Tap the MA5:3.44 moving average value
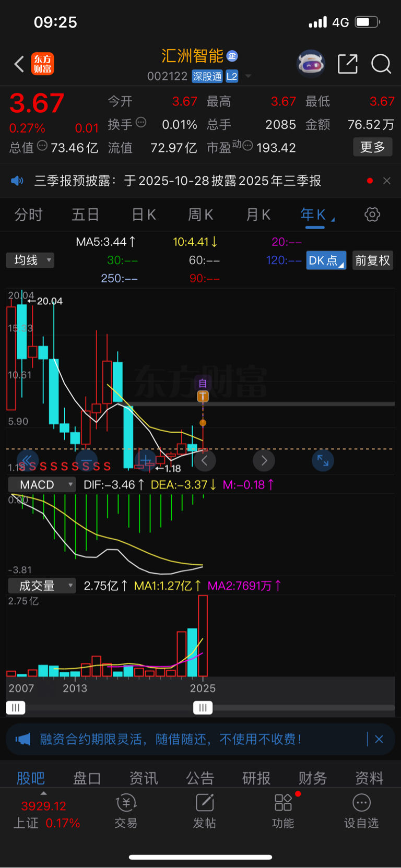401x868 pixels. pos(106,242)
